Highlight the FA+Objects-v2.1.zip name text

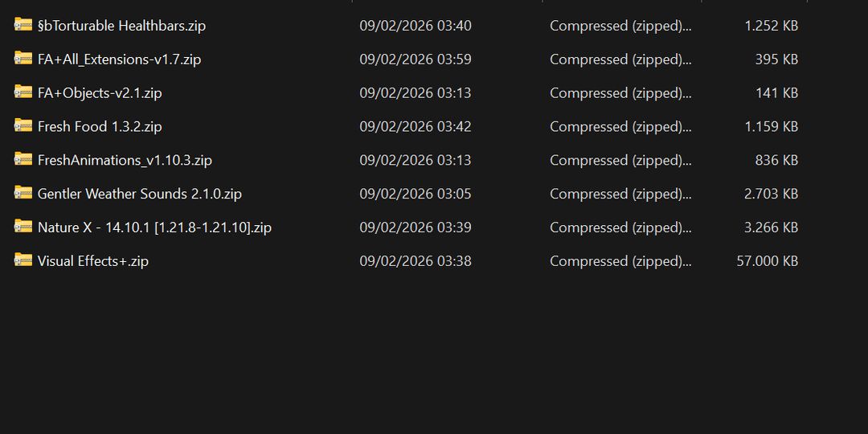[100, 93]
